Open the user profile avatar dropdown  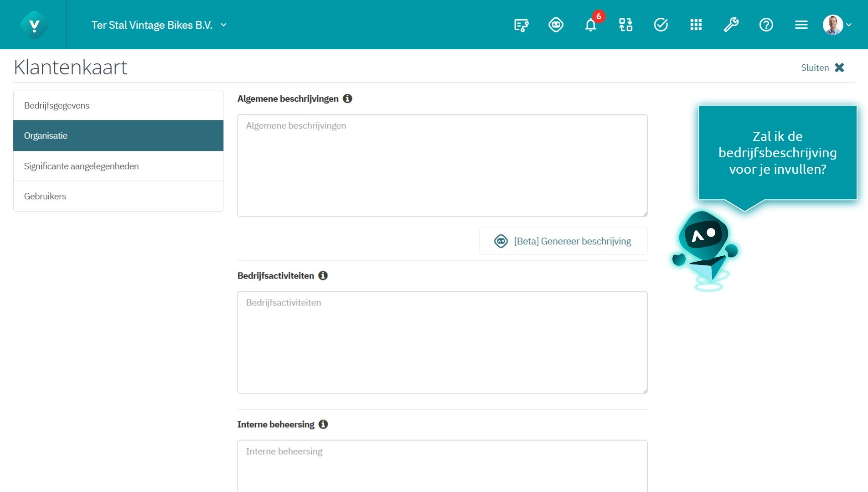click(837, 25)
